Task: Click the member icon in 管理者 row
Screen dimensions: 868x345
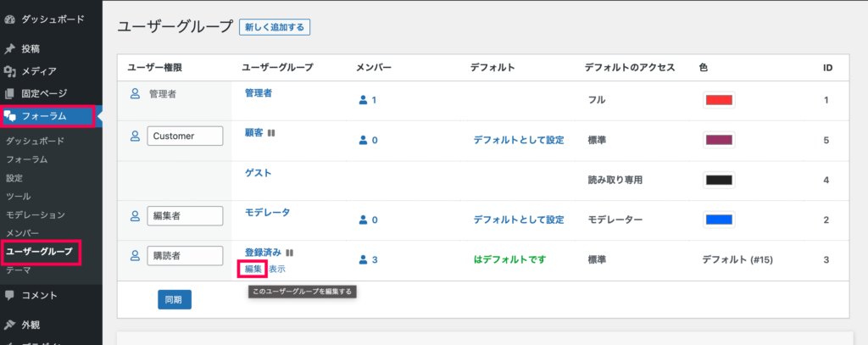Action: [x=363, y=100]
